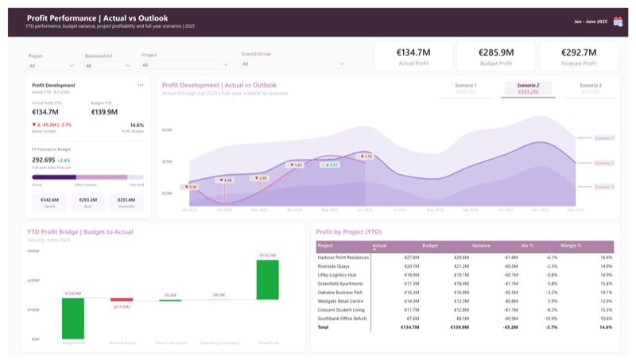Click the €251.4M Downside tile

(x=126, y=203)
